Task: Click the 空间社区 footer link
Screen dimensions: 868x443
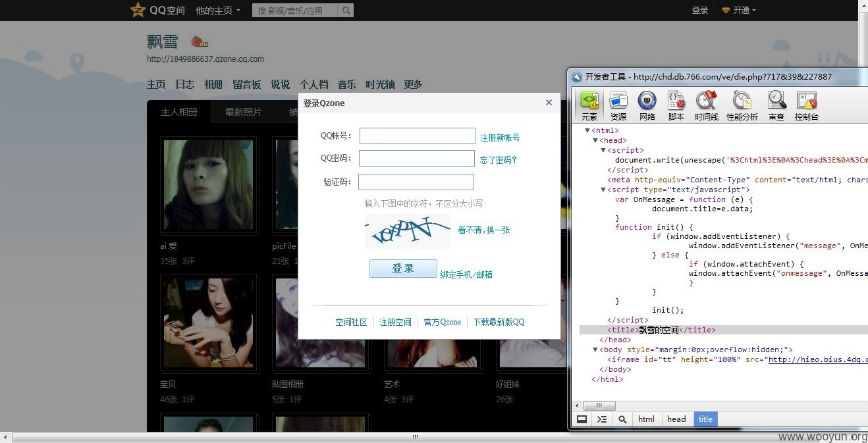Action: click(351, 322)
